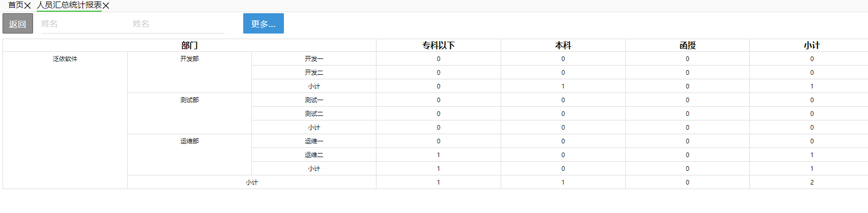The height and width of the screenshot is (213, 868).
Task: Click the 返回 button
Action: (x=18, y=24)
